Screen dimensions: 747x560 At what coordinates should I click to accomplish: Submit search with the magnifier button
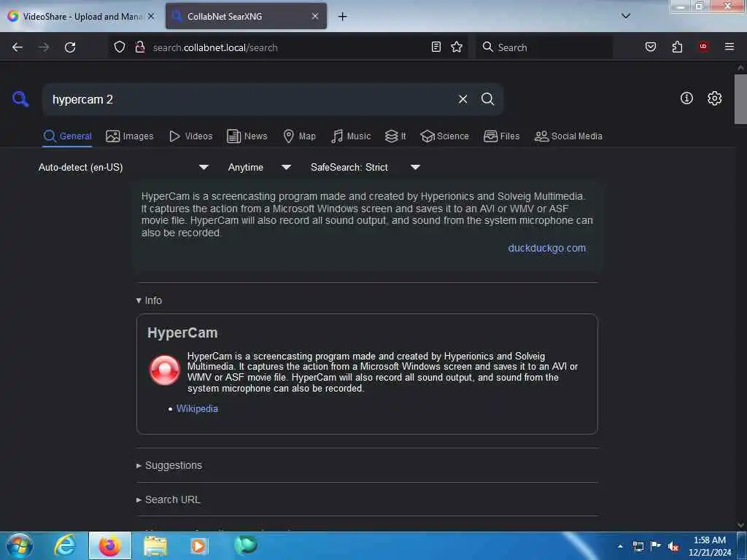pos(488,99)
